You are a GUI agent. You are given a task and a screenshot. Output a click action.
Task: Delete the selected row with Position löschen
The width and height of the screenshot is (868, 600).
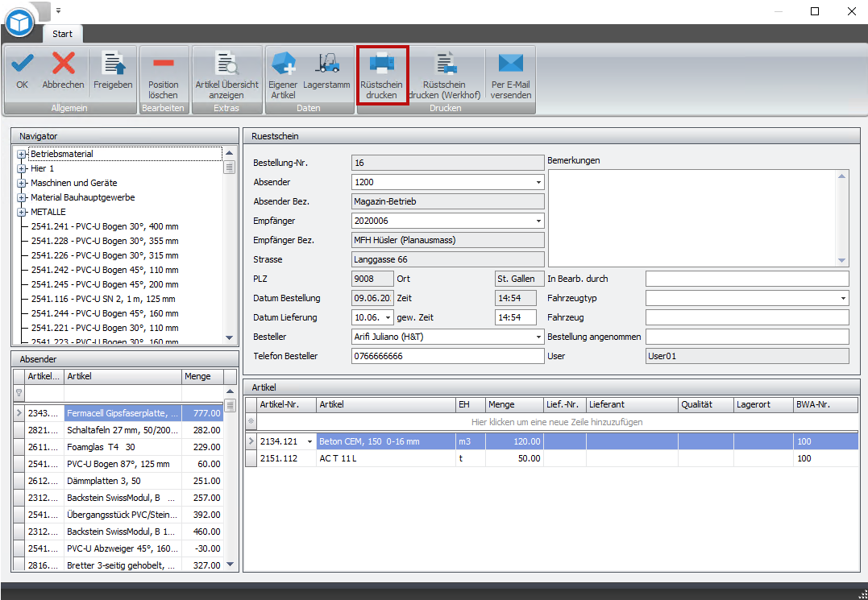pyautogui.click(x=164, y=75)
